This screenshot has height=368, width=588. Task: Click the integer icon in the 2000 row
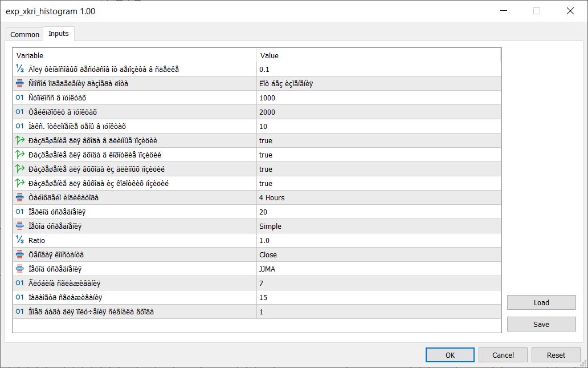click(20, 112)
